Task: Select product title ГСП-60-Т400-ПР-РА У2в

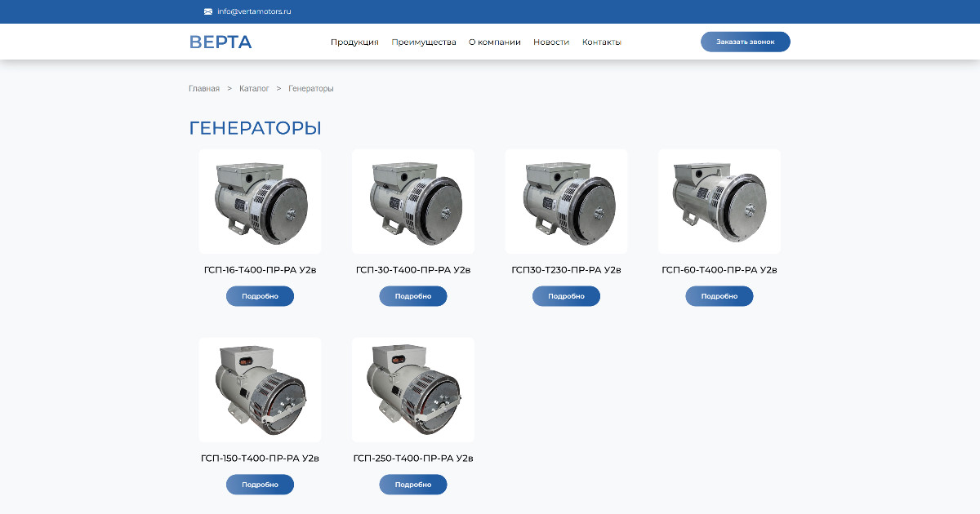Action: coord(719,270)
